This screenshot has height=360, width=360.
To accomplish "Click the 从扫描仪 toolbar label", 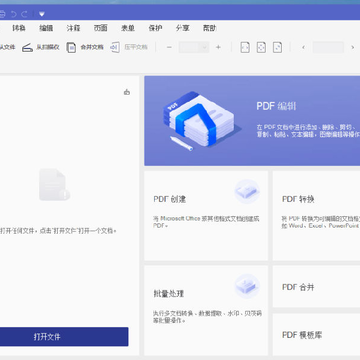I will coord(48,47).
